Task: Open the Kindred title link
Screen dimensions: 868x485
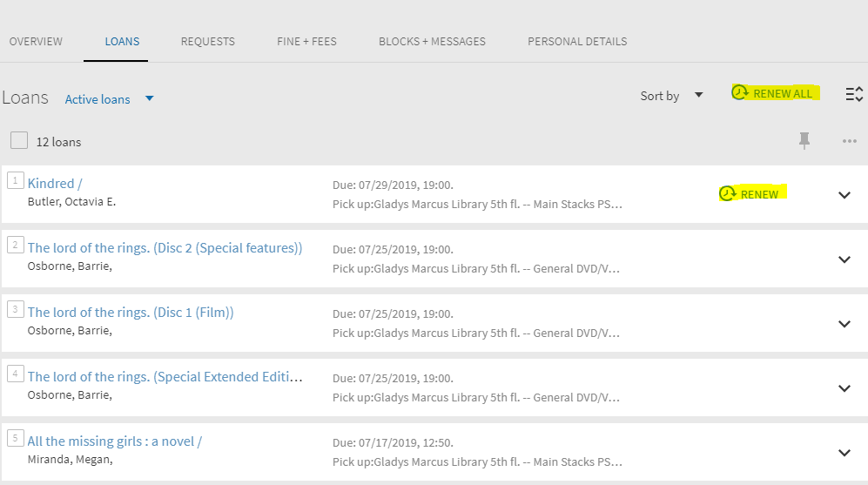Action: [55, 183]
